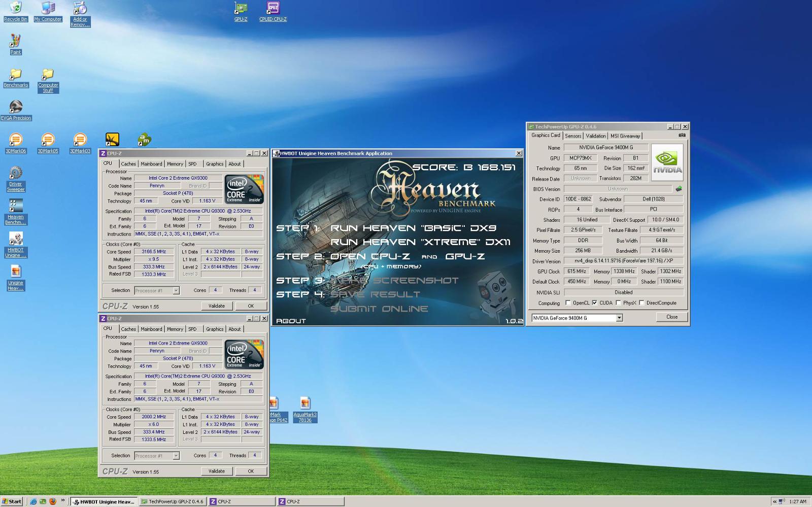The width and height of the screenshot is (812, 507).
Task: Open the green 'am' desktop shortcut icon
Action: [144, 140]
